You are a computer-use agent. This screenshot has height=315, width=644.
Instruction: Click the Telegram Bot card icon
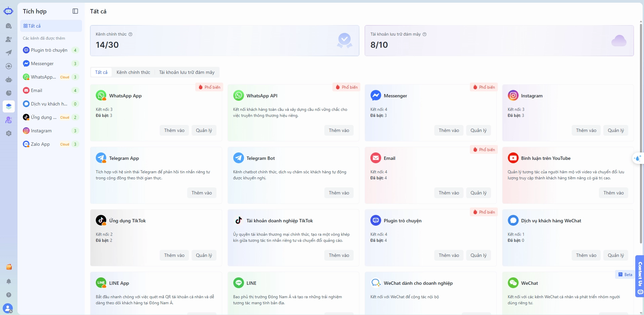[x=239, y=158]
